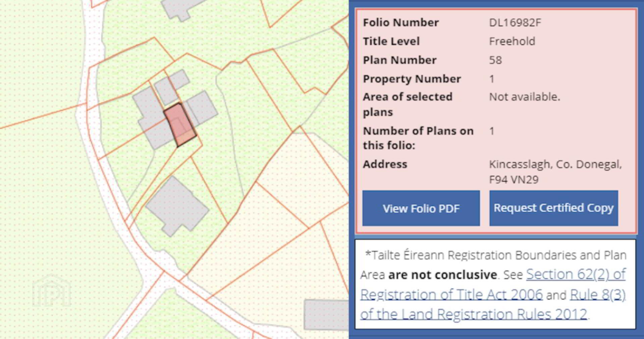Click the grey building at map's bottom-right edge
This screenshot has height=339, width=644.
325,314
